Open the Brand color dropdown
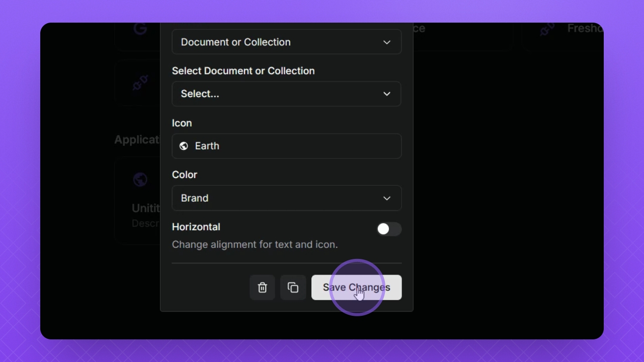This screenshot has height=362, width=644. coord(287,198)
